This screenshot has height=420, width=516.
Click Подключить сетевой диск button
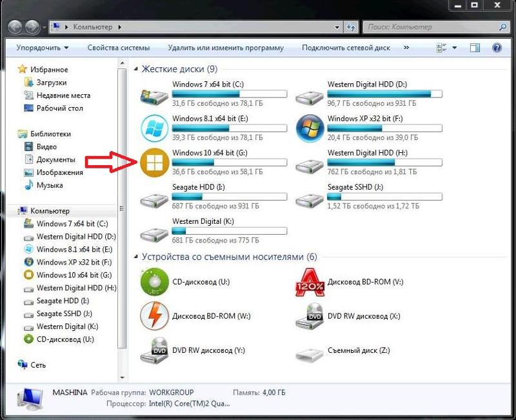tap(346, 48)
